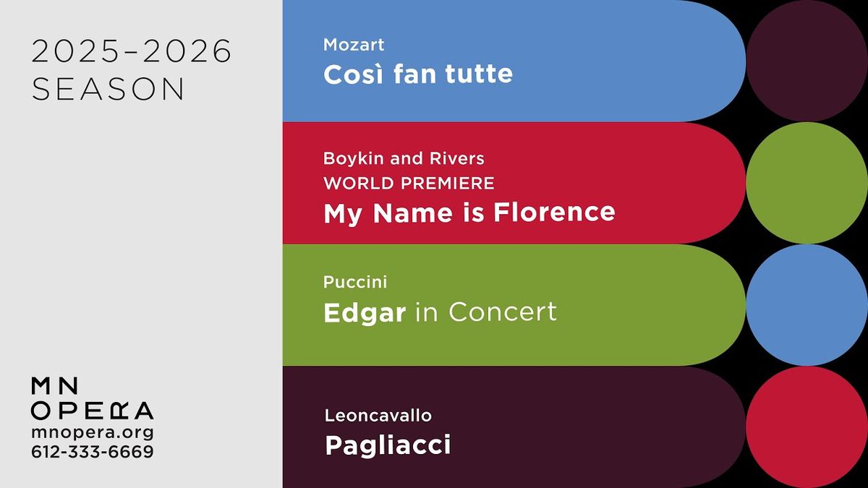
Task: Open the Così fan tutte title
Action: (418, 74)
